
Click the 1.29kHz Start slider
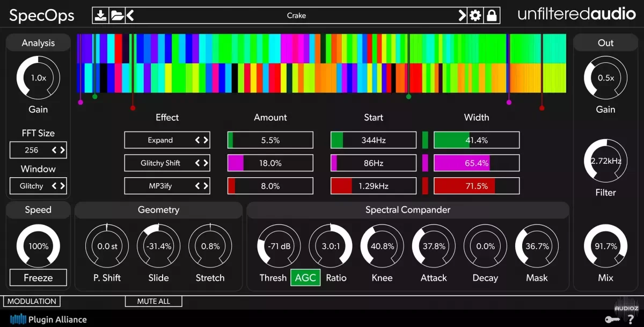click(x=373, y=186)
